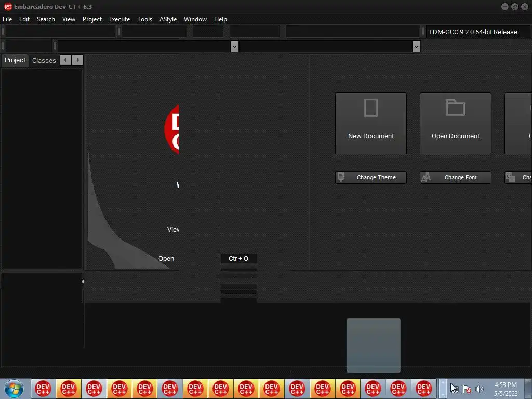
Task: Show hidden system tray icons
Action: pos(442,389)
